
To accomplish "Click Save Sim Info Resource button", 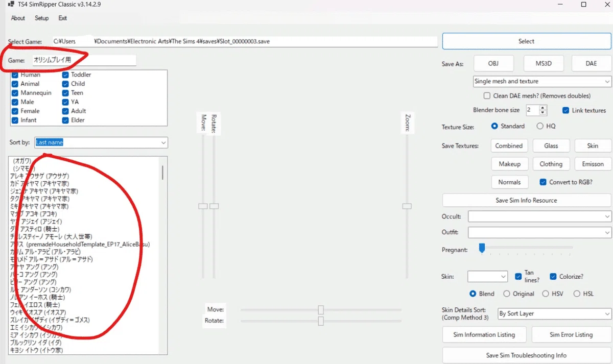I will pos(526,200).
